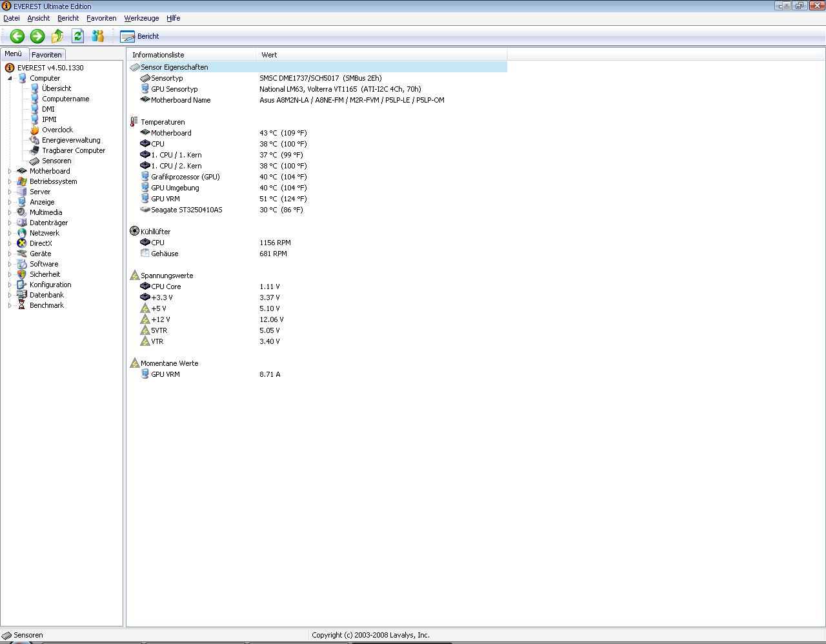This screenshot has height=644, width=826.
Task: Collapse the Computer tree node
Action: pyautogui.click(x=10, y=78)
